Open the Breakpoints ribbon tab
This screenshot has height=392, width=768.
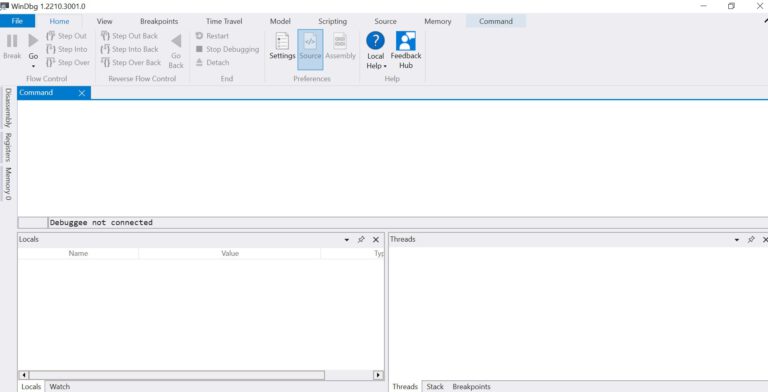pos(159,21)
